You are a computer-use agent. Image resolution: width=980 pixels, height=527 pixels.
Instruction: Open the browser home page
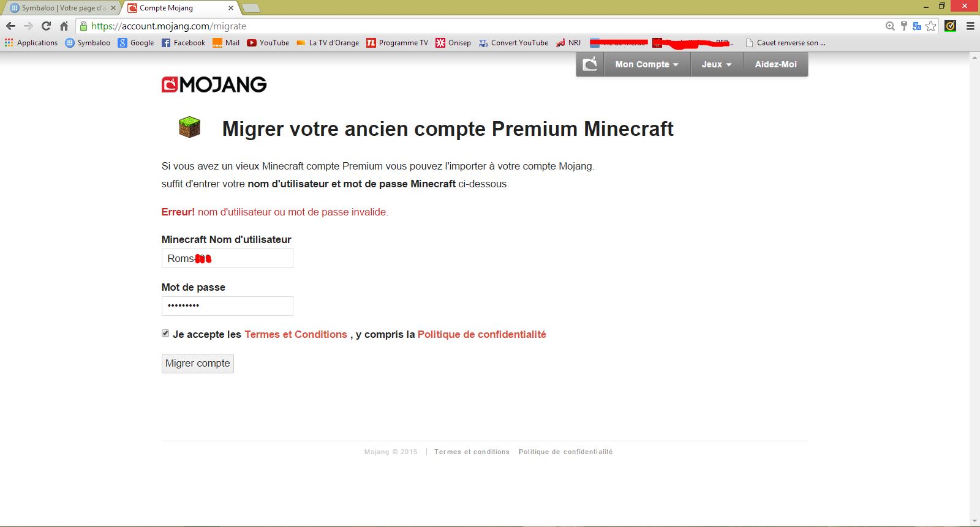click(64, 26)
